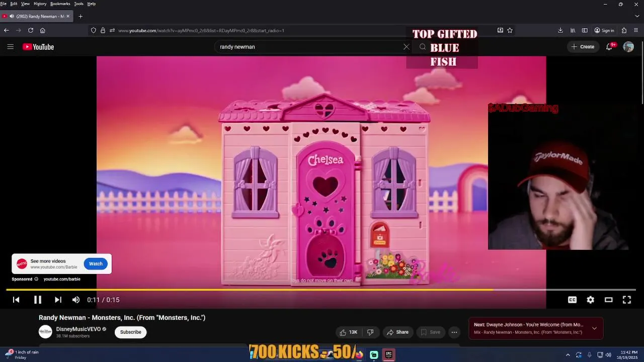Click the Watch button on the ad card

(x=96, y=264)
